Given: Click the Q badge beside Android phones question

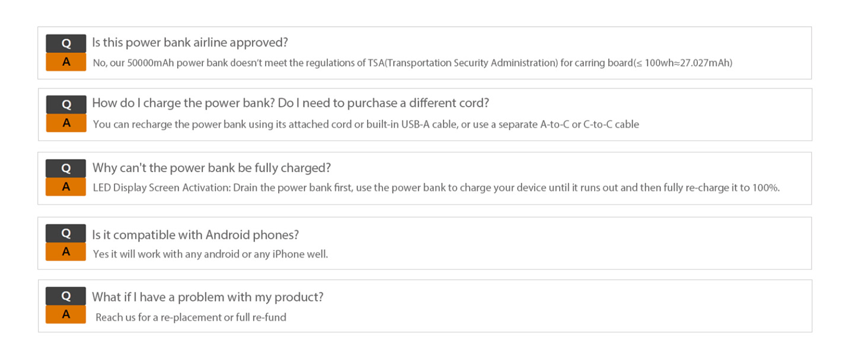Looking at the screenshot, I should click(x=66, y=234).
